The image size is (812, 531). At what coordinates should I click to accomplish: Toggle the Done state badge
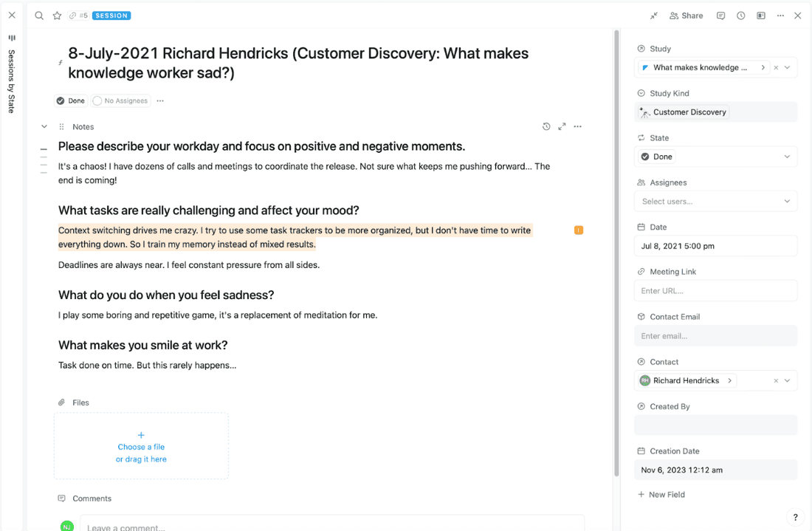tap(71, 100)
